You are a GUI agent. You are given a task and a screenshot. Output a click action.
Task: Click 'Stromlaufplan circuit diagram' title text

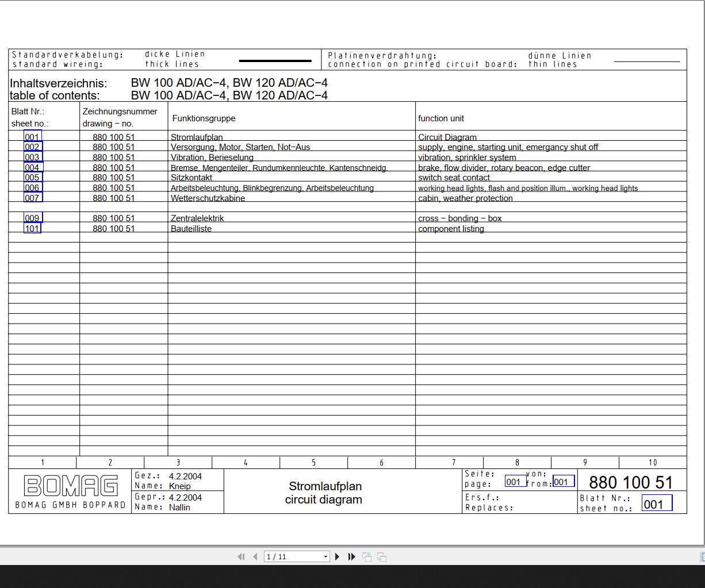click(324, 493)
